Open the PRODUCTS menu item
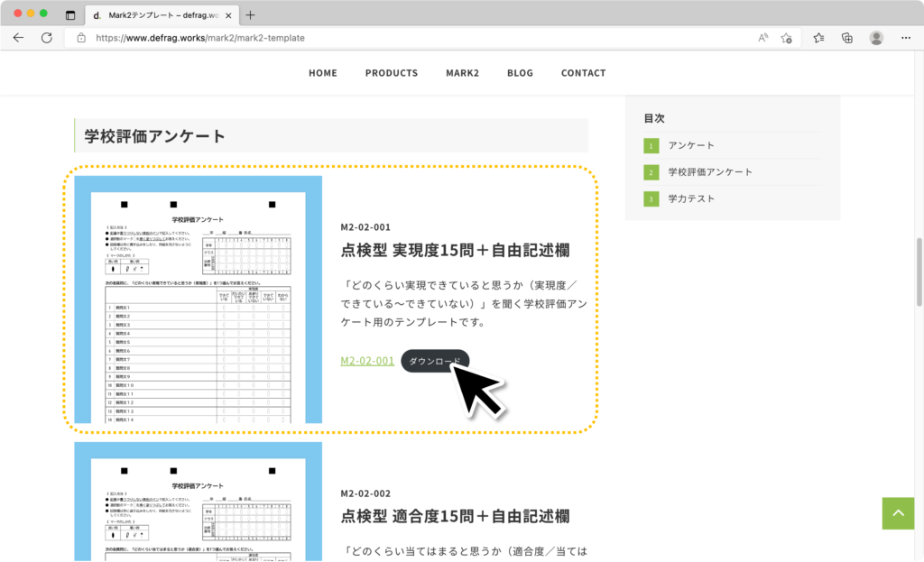924x562 pixels. pos(392,73)
